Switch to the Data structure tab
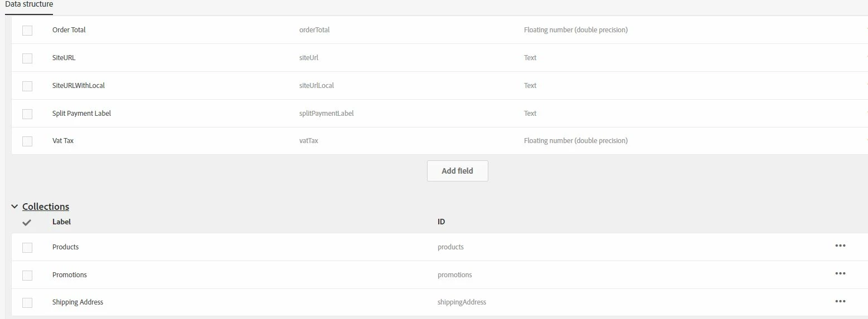 [x=29, y=4]
